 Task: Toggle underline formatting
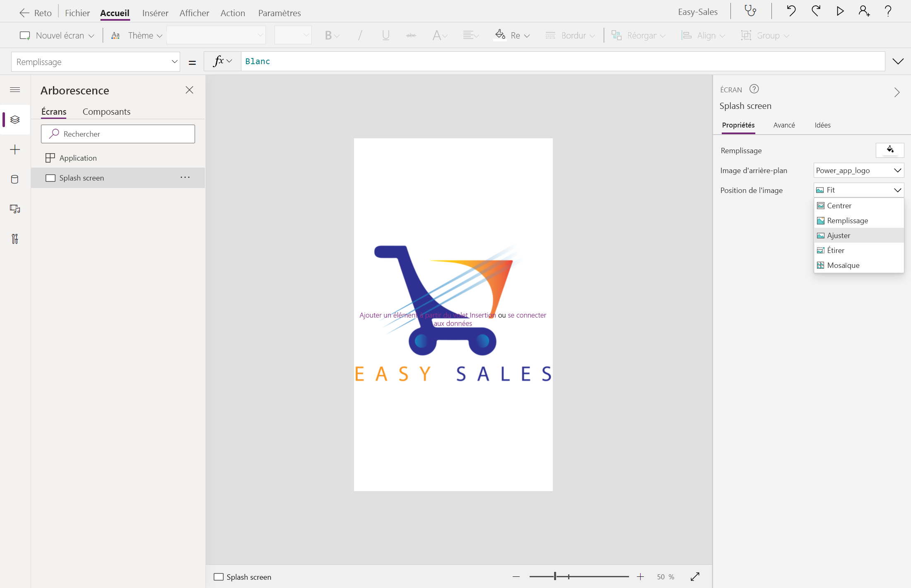pos(386,35)
